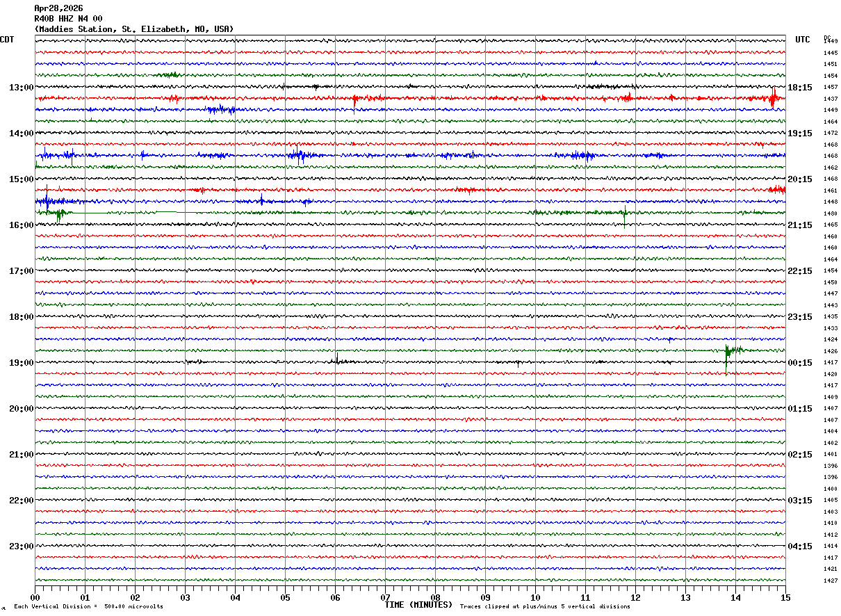
Task: Select the 16:00 CDT time label
Action: [x=21, y=225]
